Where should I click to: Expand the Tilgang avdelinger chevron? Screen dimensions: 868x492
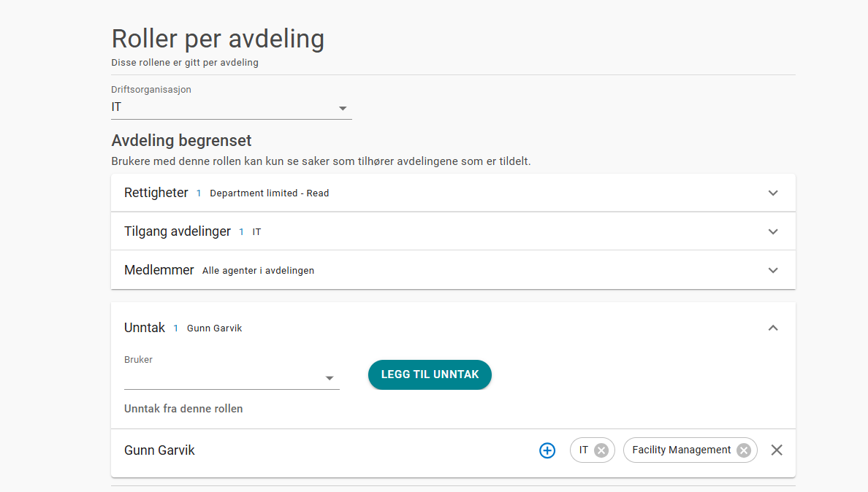pos(773,231)
